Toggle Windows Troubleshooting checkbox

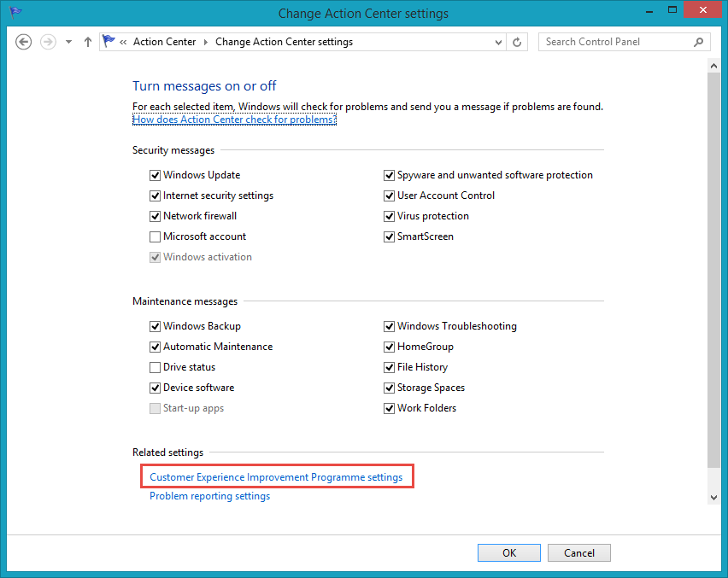pos(389,327)
